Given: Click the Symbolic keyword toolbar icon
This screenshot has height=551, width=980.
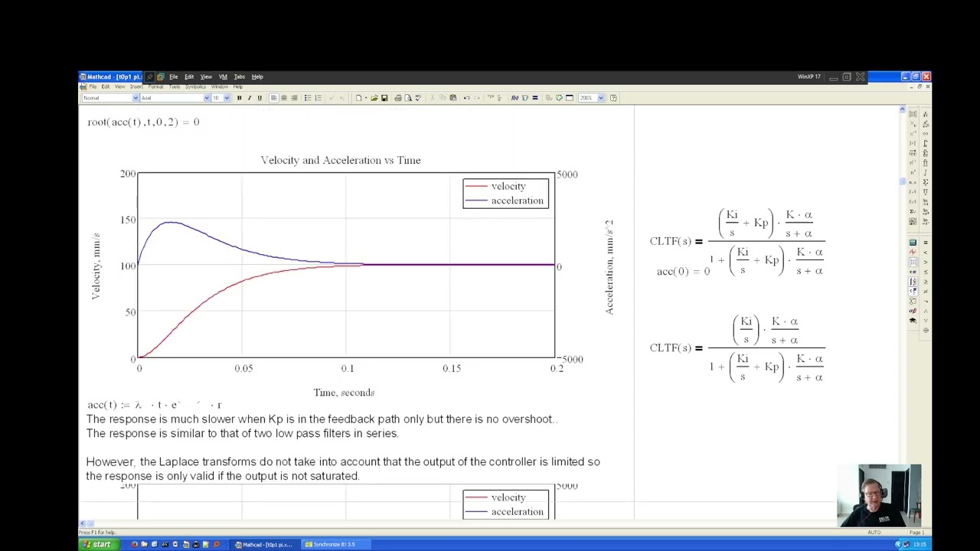Looking at the screenshot, I should tap(913, 320).
